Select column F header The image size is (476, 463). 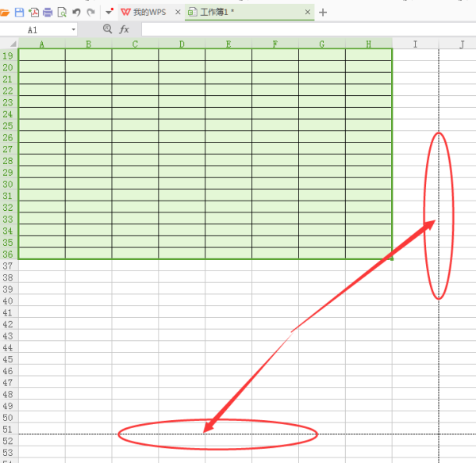[x=275, y=44]
